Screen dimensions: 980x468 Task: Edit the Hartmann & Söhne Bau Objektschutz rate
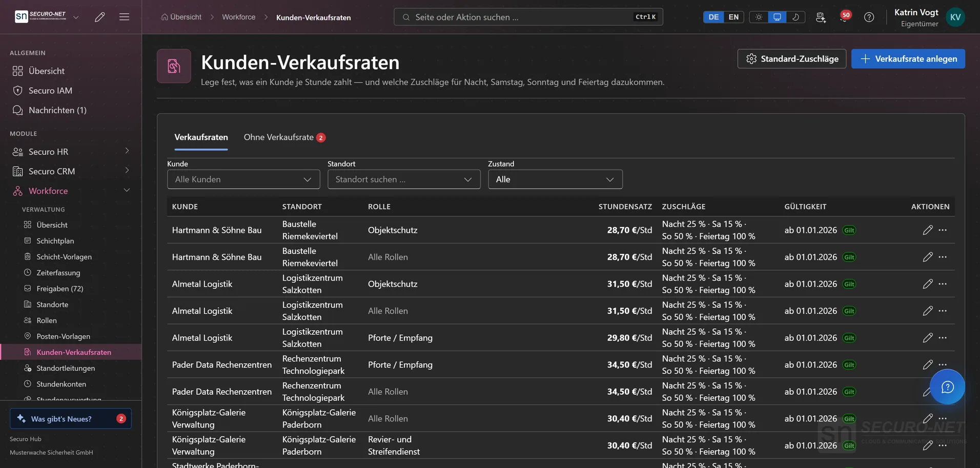[928, 230]
